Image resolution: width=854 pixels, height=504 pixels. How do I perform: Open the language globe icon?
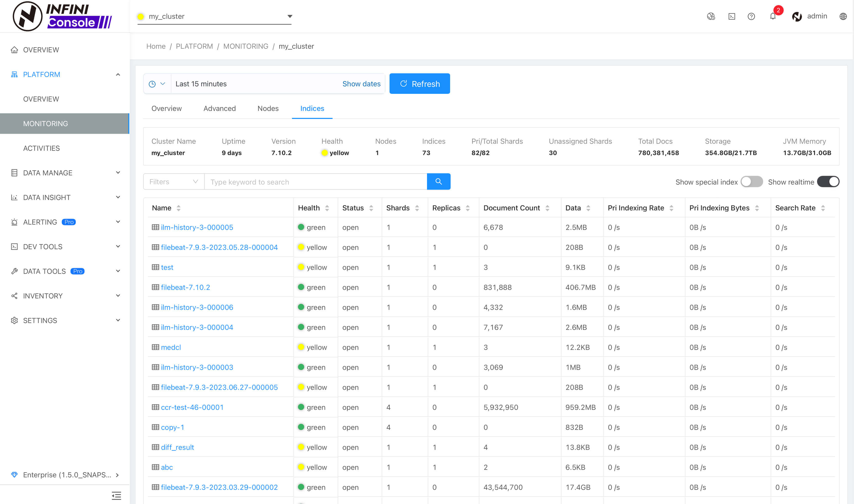tap(843, 16)
